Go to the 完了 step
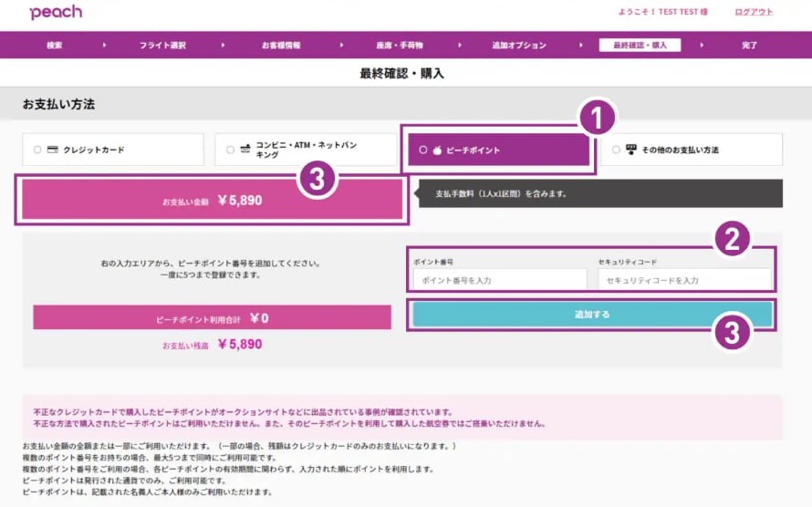The width and height of the screenshot is (812, 507). pos(749,45)
